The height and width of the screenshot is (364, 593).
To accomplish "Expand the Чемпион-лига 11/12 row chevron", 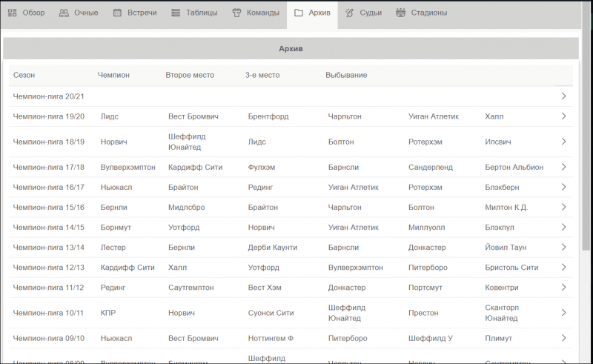I will 563,287.
